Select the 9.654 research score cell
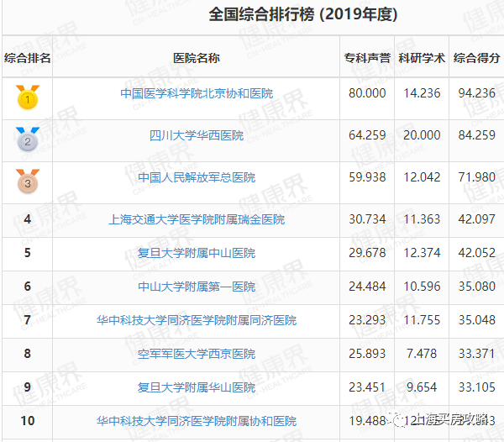The width and height of the screenshot is (504, 442). click(422, 387)
